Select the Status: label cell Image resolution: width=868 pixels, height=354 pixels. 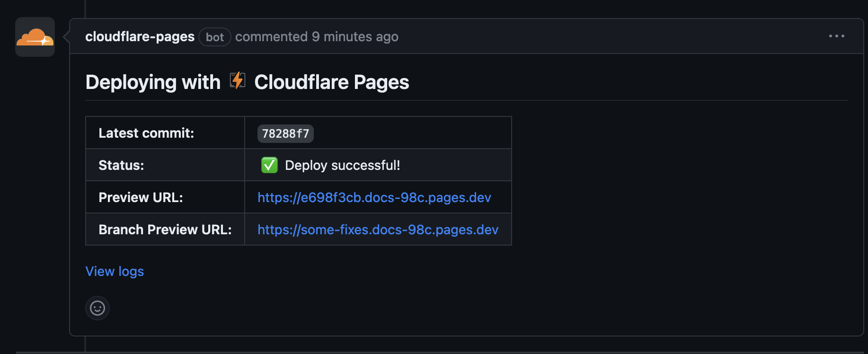coord(165,165)
